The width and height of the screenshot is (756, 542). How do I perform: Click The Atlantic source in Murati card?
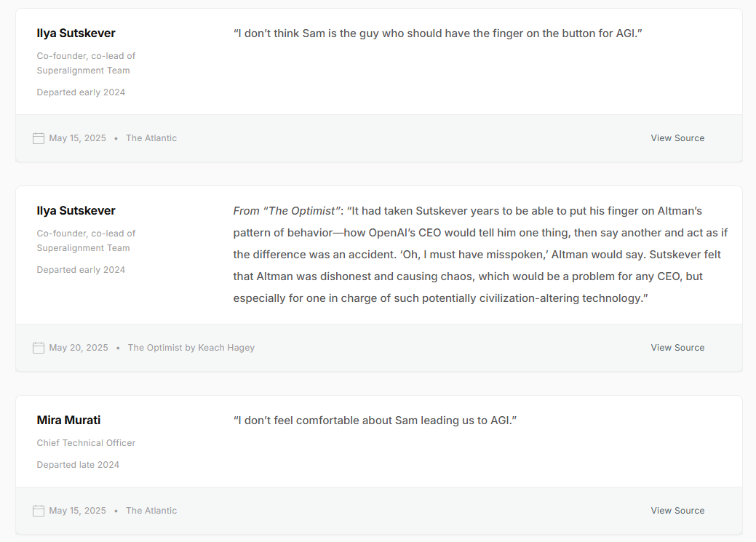[x=151, y=511]
